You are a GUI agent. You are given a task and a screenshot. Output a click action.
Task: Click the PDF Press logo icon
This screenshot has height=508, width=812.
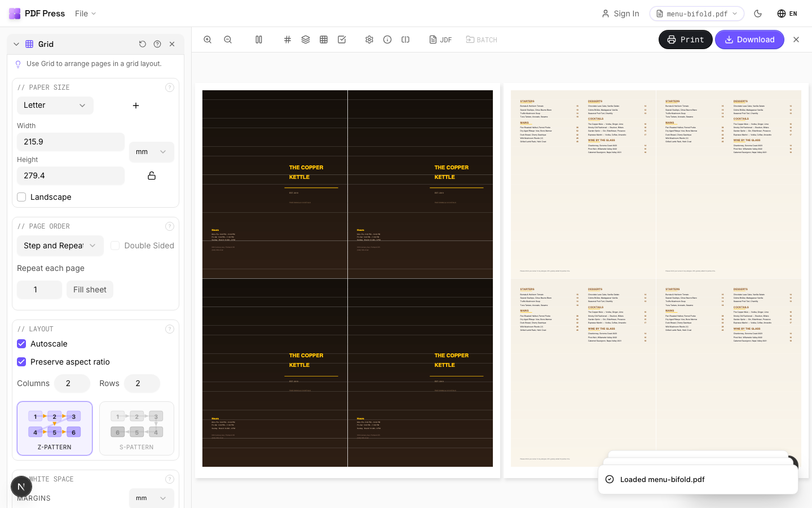(15, 14)
